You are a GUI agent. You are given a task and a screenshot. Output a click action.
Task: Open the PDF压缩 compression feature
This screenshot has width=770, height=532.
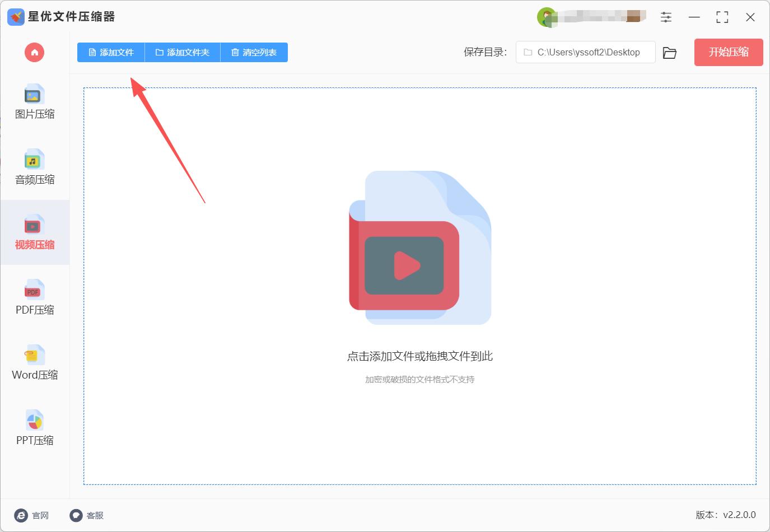click(x=34, y=298)
